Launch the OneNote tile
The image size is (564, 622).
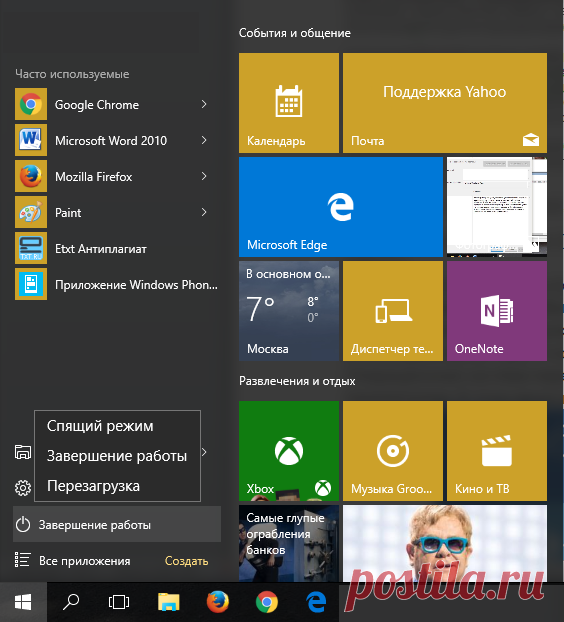click(497, 311)
